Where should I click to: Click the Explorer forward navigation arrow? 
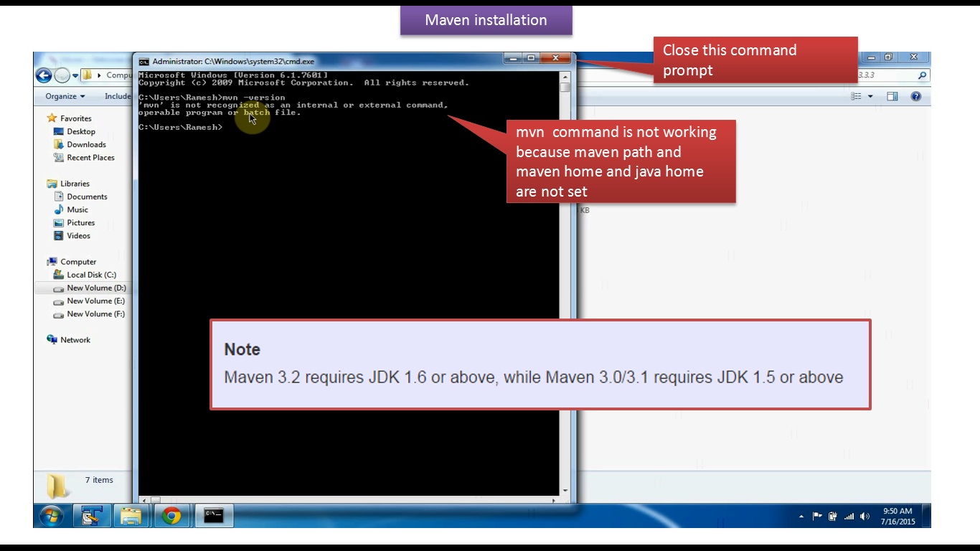[x=62, y=75]
